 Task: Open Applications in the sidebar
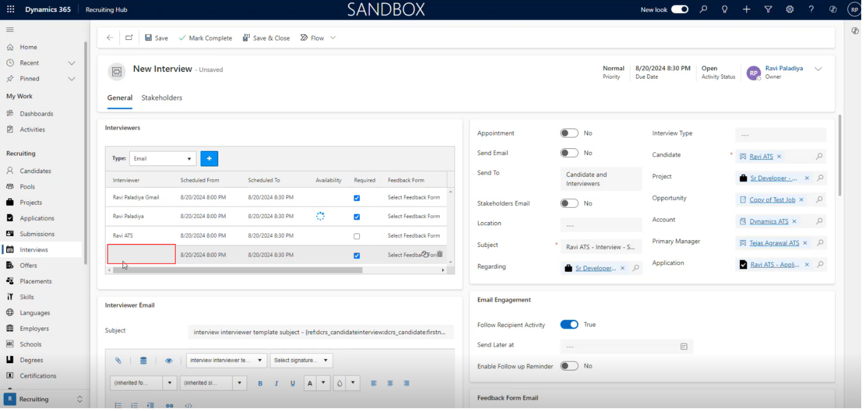[x=37, y=220]
